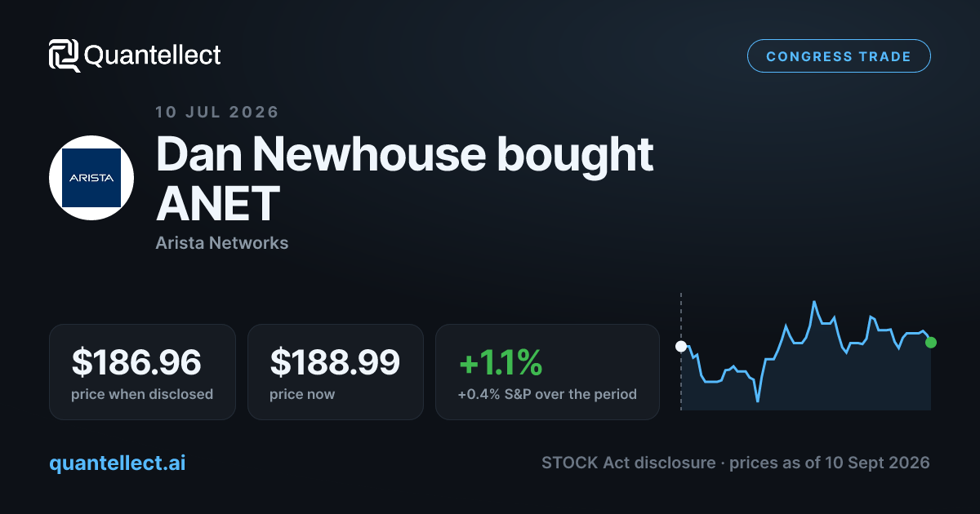The height and width of the screenshot is (514, 980).
Task: Click the dashed vertical disclosure line
Action: 681,351
